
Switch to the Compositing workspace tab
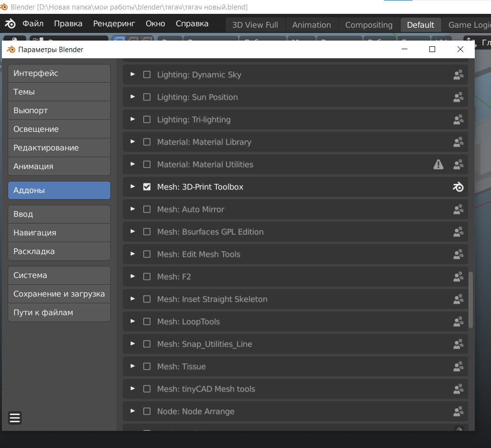click(x=368, y=25)
